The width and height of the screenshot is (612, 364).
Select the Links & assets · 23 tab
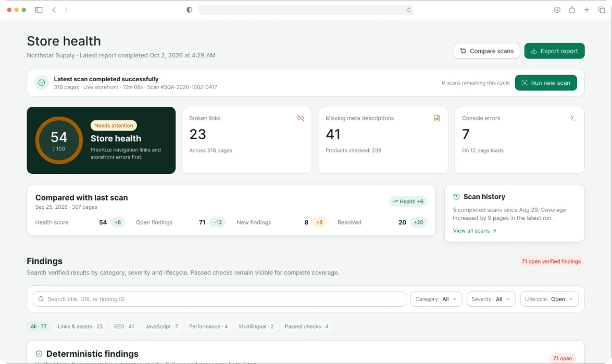click(80, 327)
